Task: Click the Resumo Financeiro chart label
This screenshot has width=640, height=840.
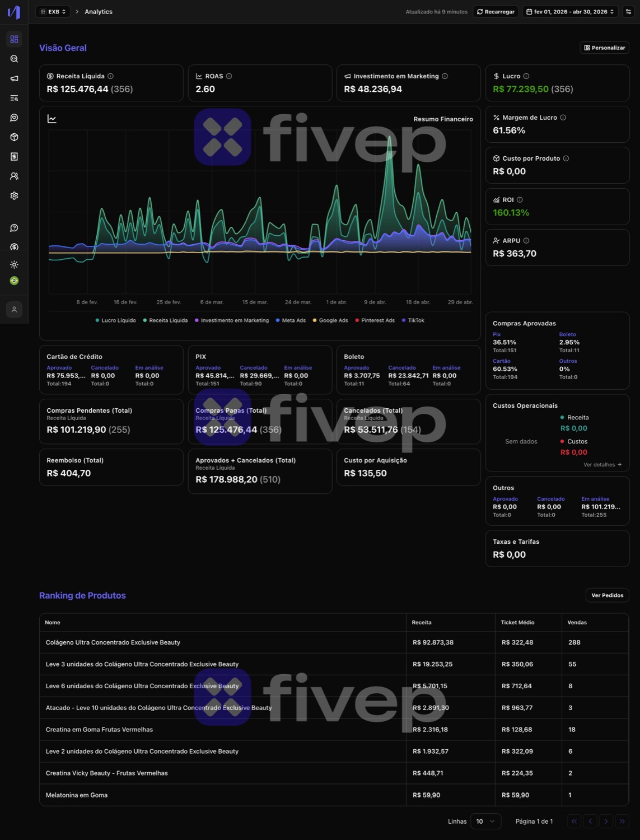Action: pos(443,119)
